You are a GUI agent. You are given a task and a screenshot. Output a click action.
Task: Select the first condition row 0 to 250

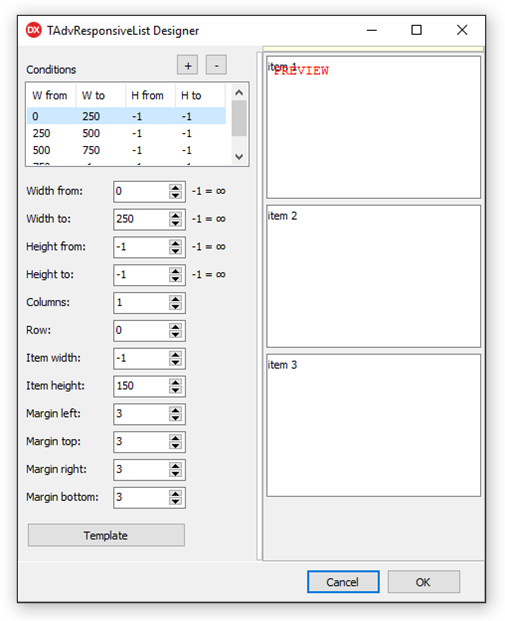pyautogui.click(x=126, y=116)
